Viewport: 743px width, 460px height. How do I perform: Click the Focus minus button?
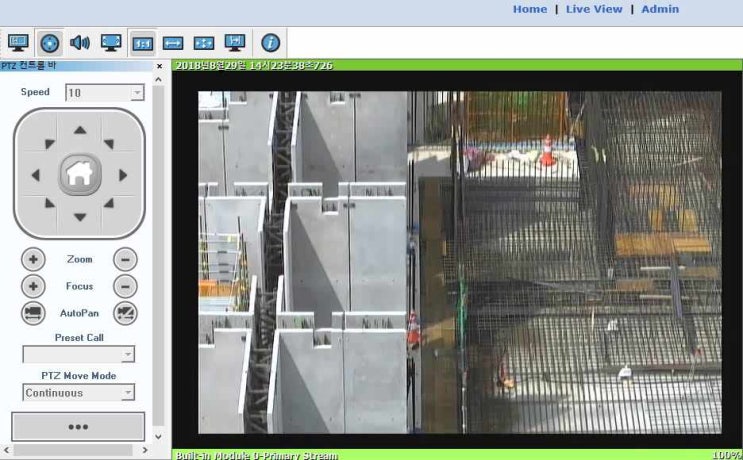coord(125,286)
